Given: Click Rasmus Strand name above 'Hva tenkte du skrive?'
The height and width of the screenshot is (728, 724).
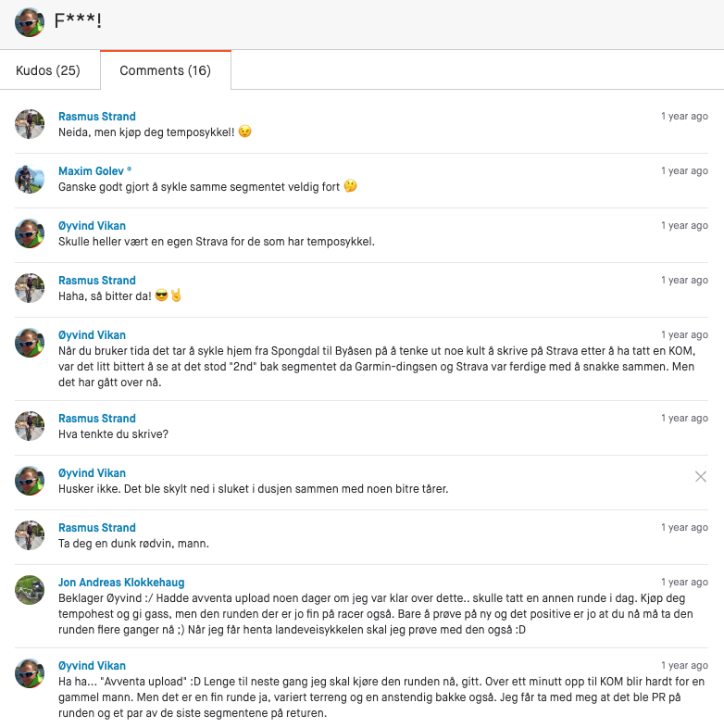Looking at the screenshot, I should tap(97, 419).
